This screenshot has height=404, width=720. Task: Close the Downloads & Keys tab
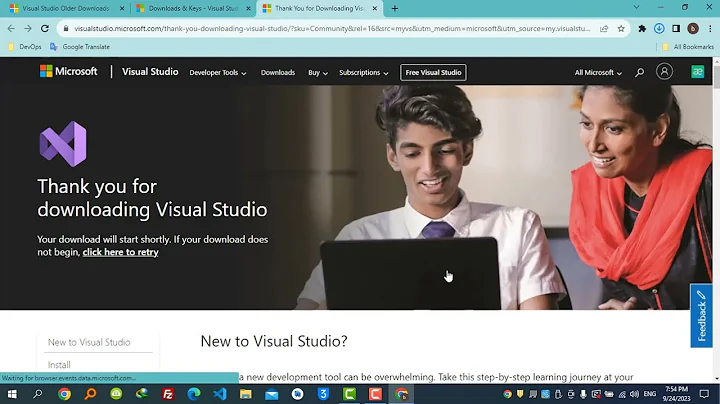click(x=248, y=8)
